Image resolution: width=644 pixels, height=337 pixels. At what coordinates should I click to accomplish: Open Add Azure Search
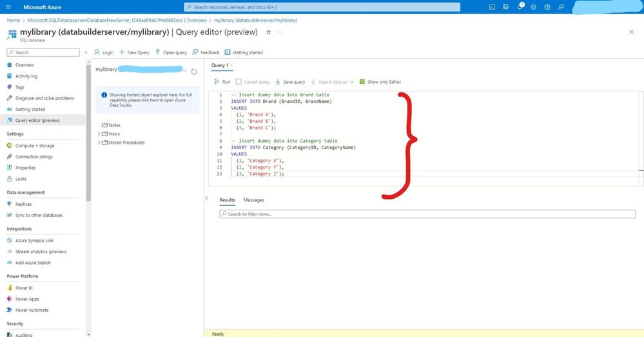pyautogui.click(x=33, y=263)
